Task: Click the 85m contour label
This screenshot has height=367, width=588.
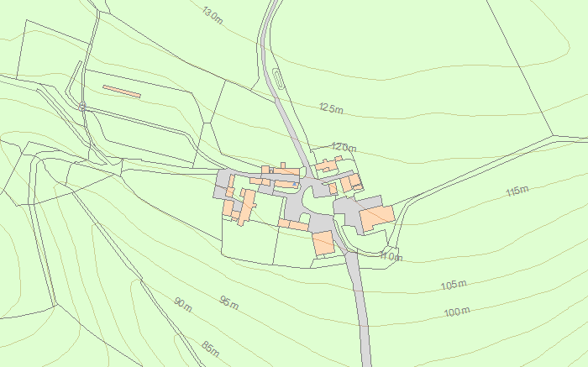Action: tap(210, 349)
